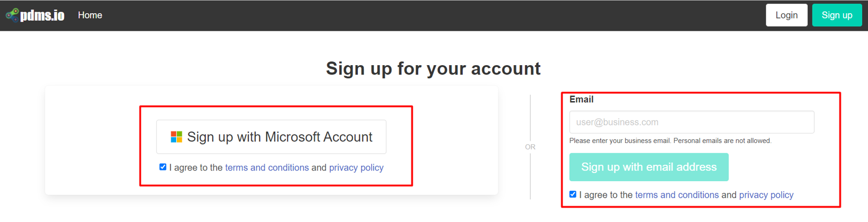
Task: Choose Sign up with Microsoft Account
Action: click(x=271, y=137)
